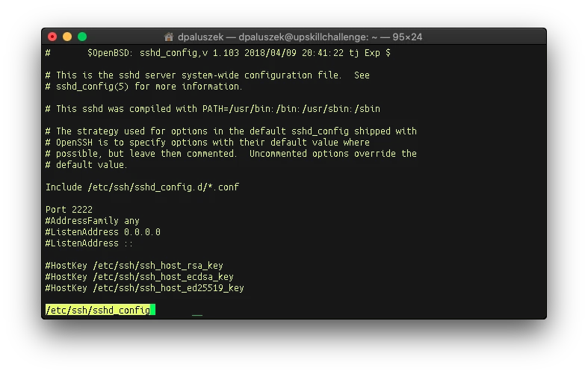Click the home folder icon in title bar
Viewport: 588px width, 374px height.
169,37
